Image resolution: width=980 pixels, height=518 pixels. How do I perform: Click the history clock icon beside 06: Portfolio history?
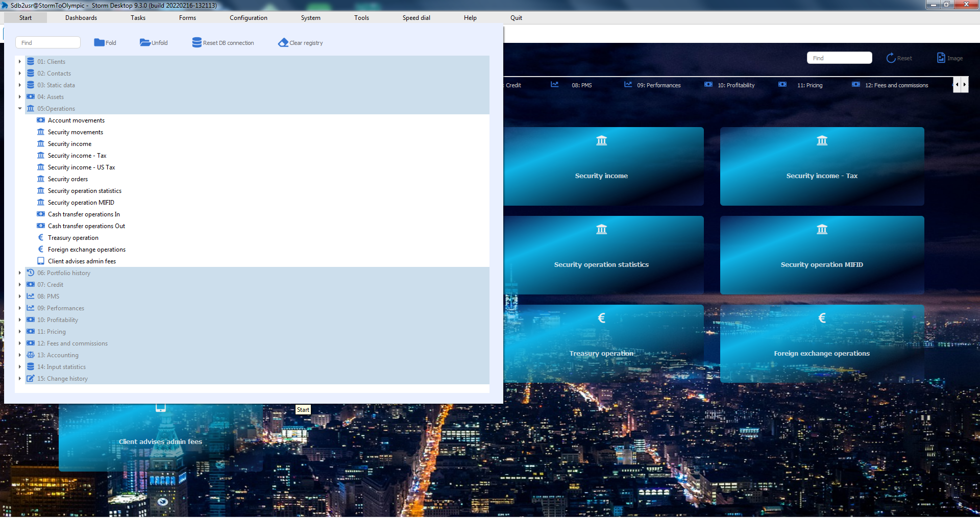pos(31,273)
